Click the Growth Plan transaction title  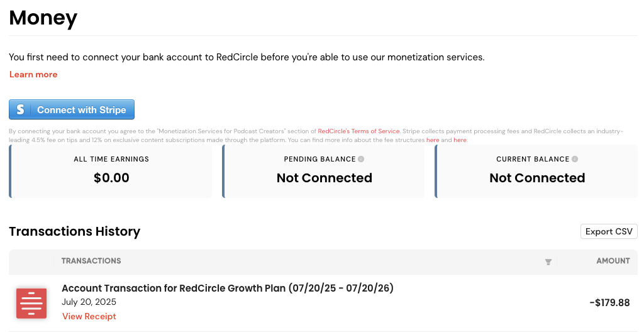(x=228, y=288)
